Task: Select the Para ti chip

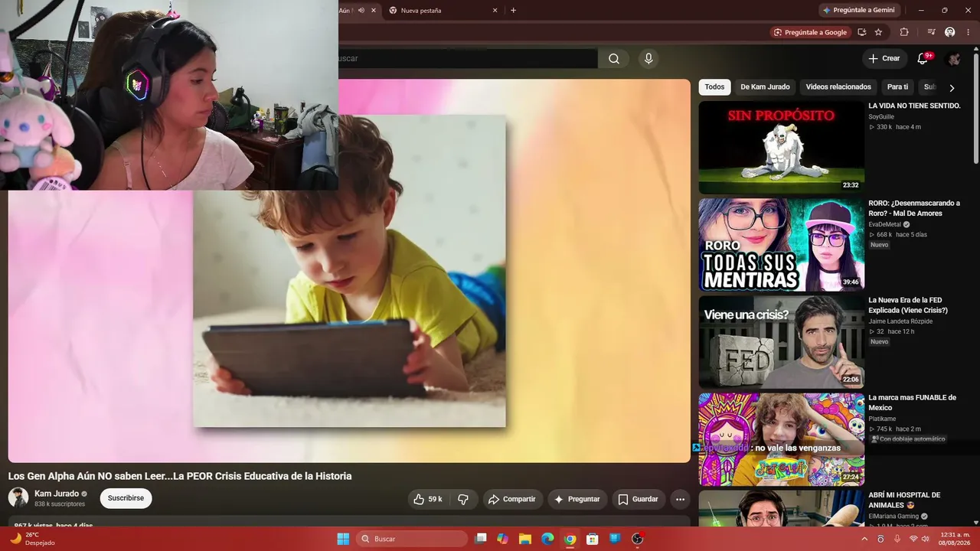Action: pyautogui.click(x=897, y=87)
